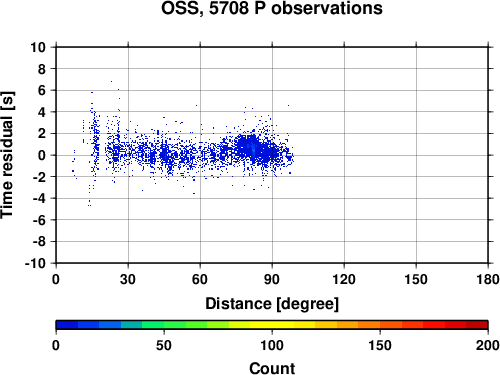The height and width of the screenshot is (375, 500).
Task: Click the 'Distance [degree]' axis label
Action: 272,304
